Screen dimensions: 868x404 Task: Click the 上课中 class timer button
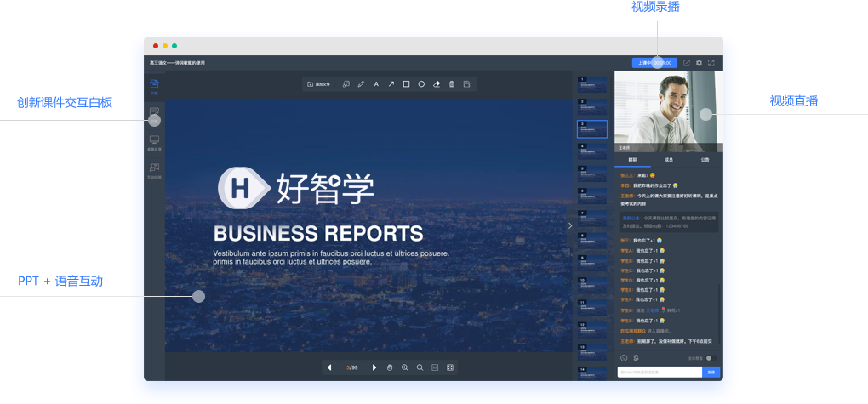coord(654,63)
